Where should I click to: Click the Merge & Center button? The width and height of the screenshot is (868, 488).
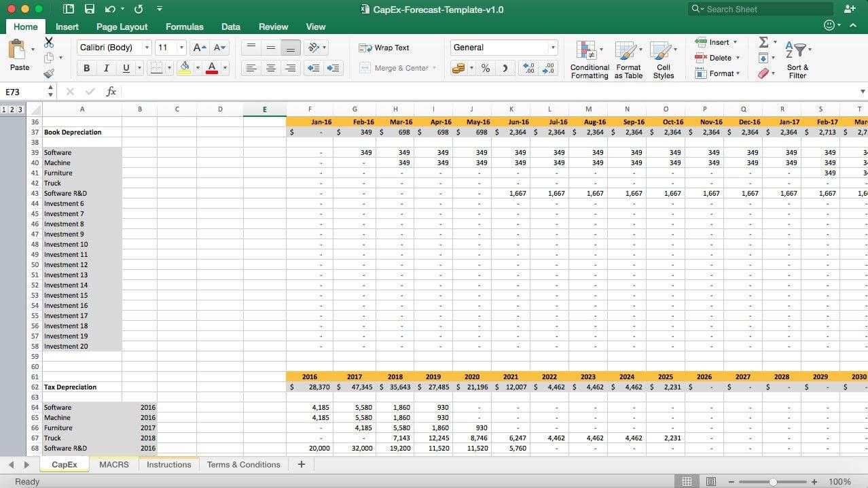tap(397, 68)
